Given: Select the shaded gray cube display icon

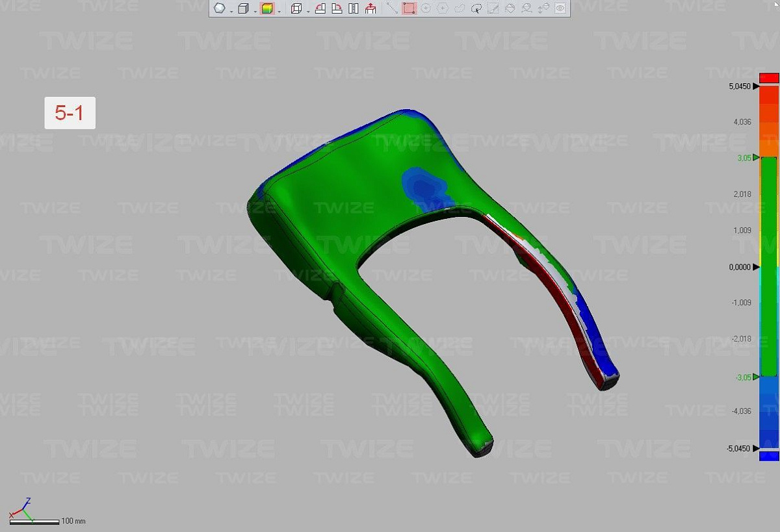Looking at the screenshot, I should click(243, 8).
